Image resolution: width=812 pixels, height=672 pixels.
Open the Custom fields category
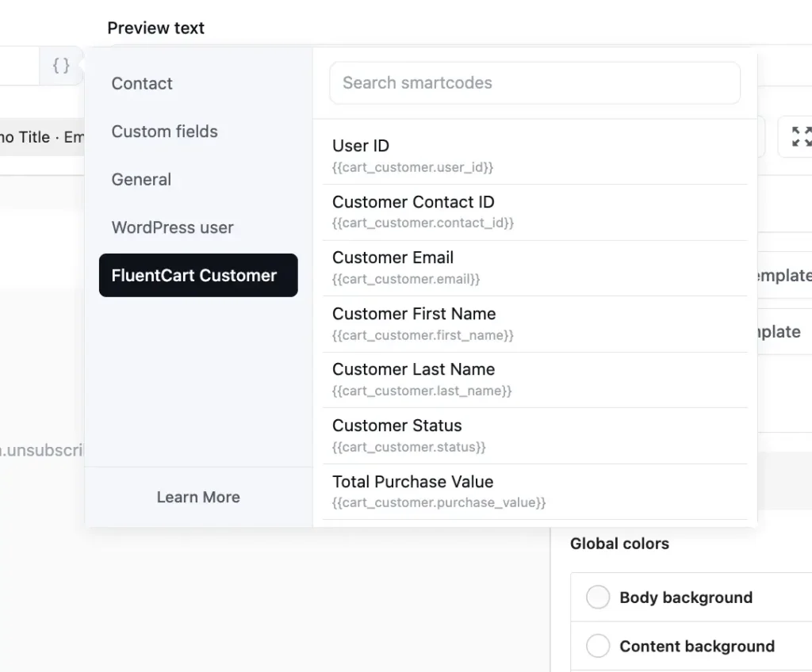[164, 132]
